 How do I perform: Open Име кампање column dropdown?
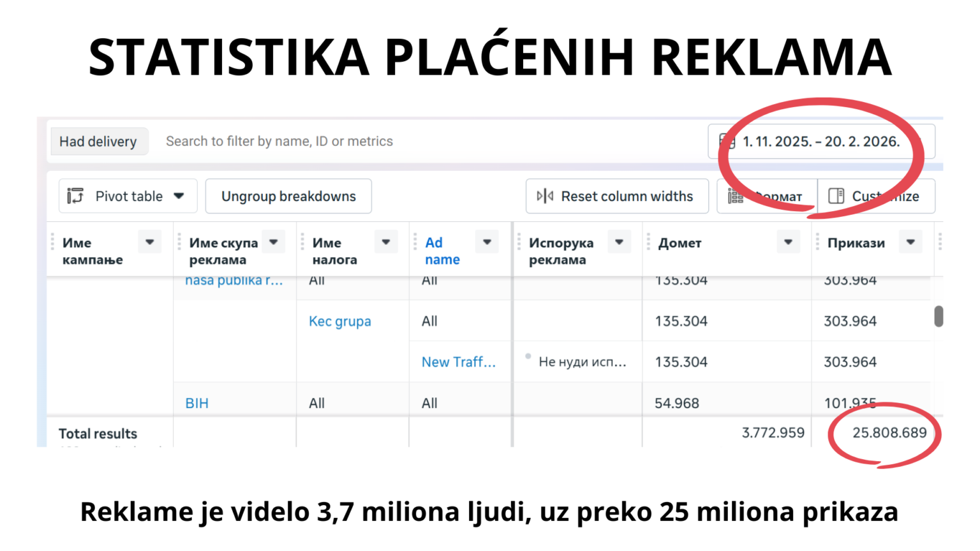150,242
